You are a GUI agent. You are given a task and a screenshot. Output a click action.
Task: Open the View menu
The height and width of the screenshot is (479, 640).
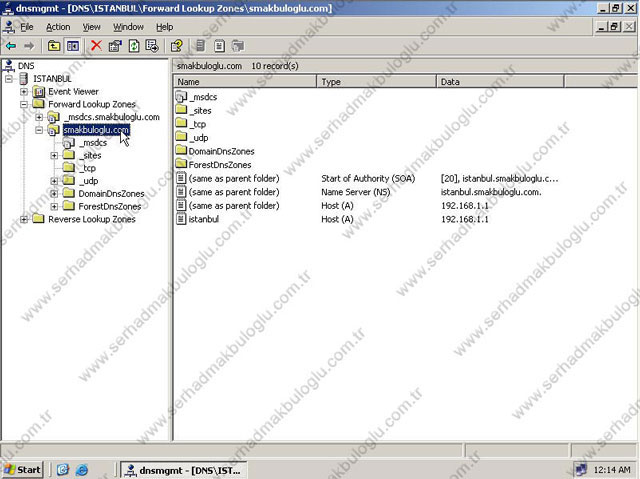[91, 27]
